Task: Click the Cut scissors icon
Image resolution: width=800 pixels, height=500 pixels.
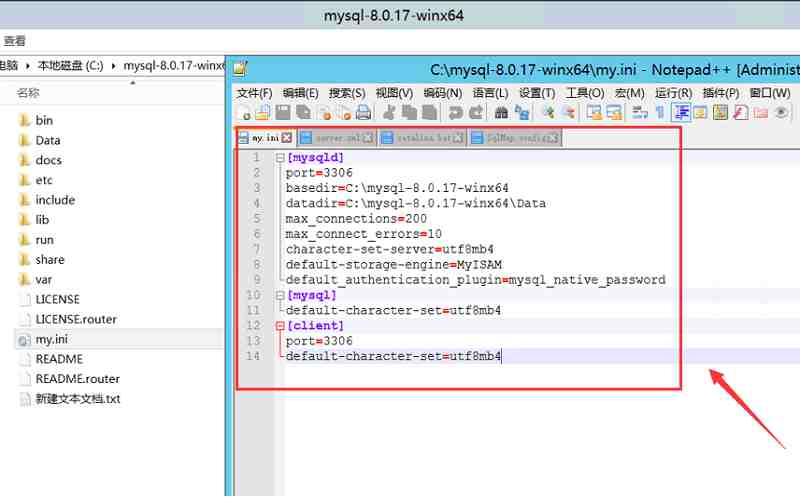Action: point(389,113)
